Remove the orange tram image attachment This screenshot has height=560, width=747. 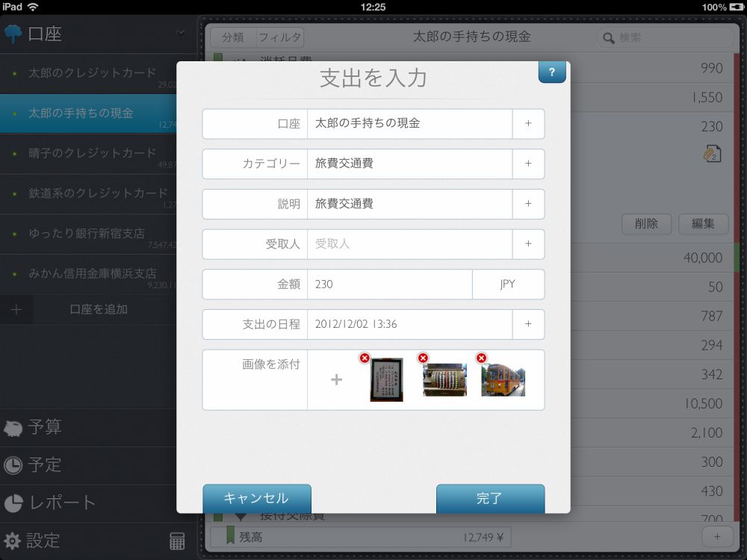coord(481,358)
